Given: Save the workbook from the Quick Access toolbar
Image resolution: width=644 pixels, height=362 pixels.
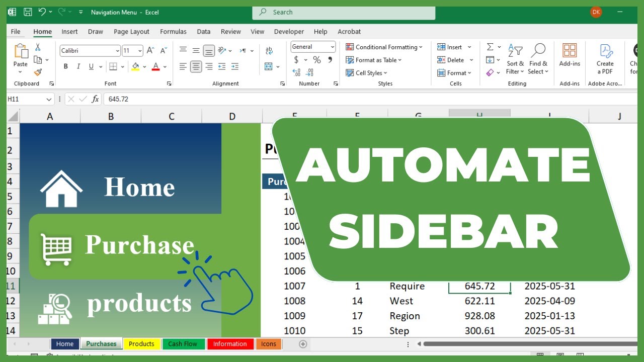Looking at the screenshot, I should pos(28,12).
